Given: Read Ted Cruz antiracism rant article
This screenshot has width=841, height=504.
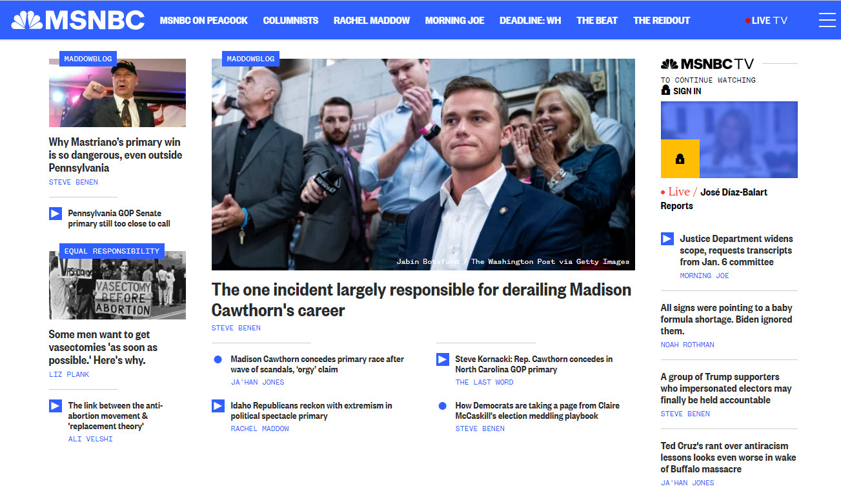Looking at the screenshot, I should [x=728, y=458].
